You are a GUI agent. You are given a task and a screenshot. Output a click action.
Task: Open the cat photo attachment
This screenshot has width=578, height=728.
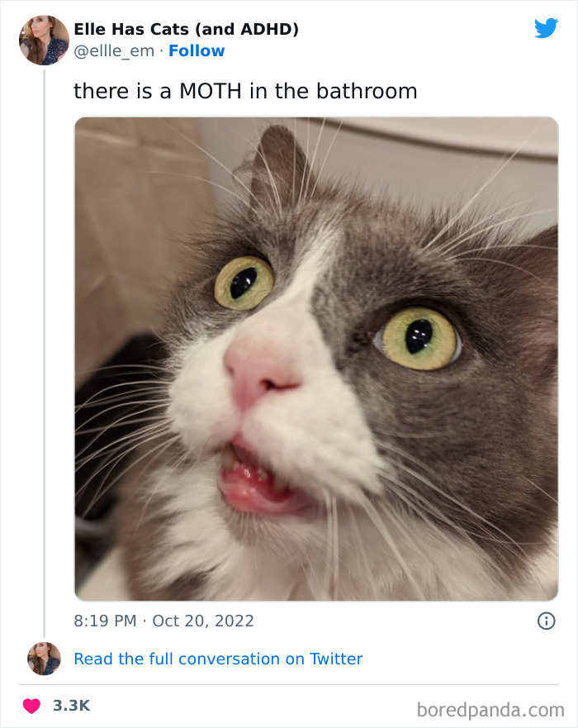(314, 359)
